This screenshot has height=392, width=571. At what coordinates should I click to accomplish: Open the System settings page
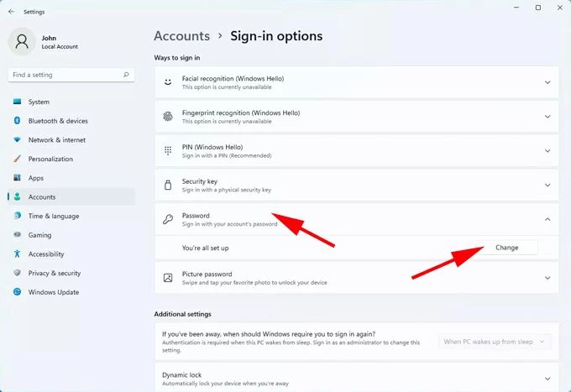(39, 102)
